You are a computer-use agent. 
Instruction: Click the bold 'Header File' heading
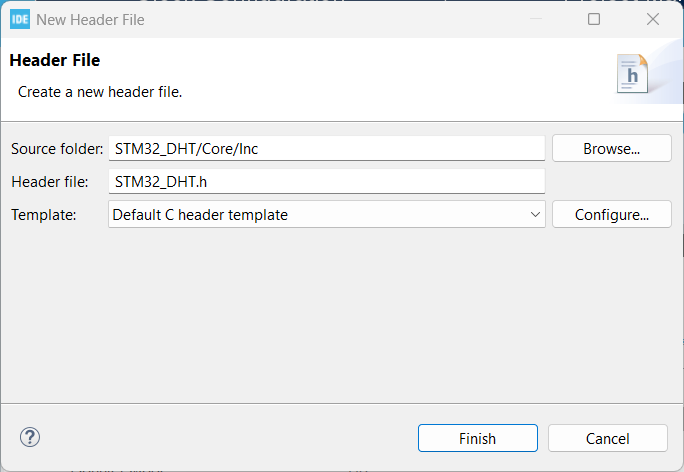point(55,60)
